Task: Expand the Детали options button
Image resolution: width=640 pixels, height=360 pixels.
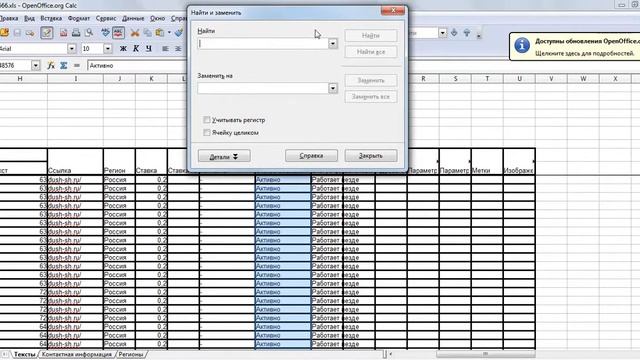Action: click(x=224, y=156)
